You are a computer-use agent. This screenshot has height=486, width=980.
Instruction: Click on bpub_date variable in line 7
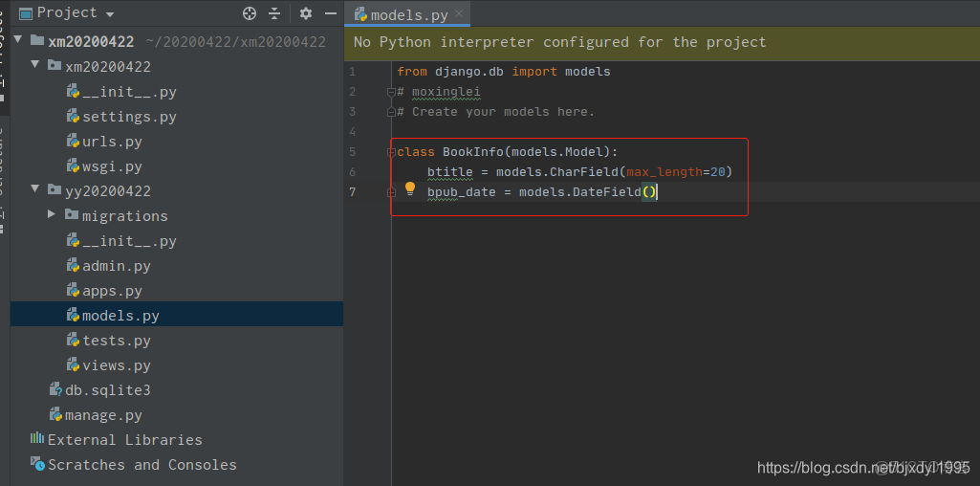point(461,192)
